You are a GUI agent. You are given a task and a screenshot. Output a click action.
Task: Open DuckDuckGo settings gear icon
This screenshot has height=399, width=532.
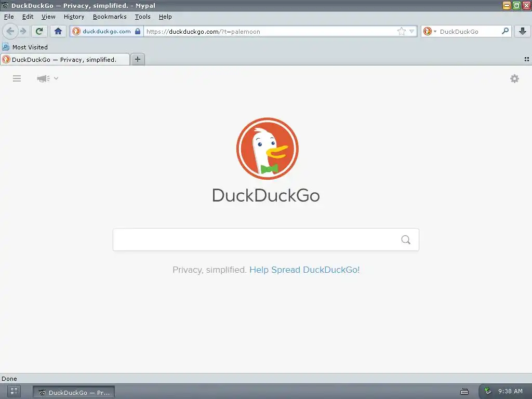(x=514, y=79)
